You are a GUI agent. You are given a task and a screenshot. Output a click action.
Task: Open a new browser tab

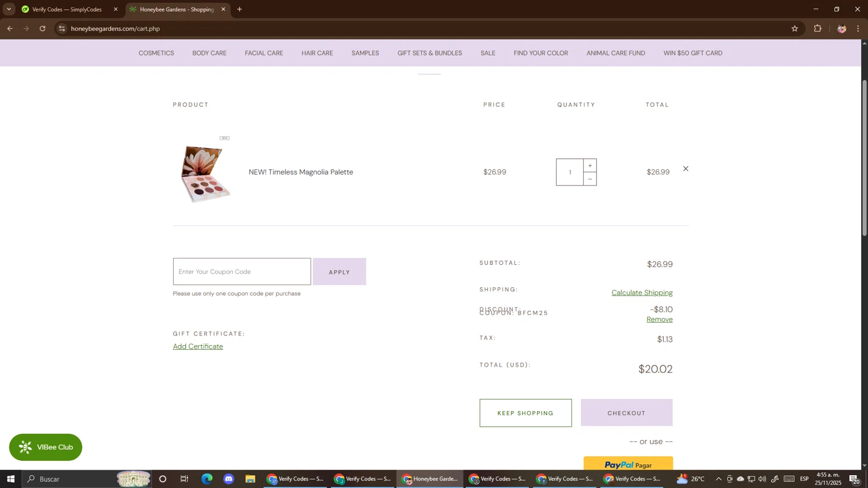click(x=240, y=9)
